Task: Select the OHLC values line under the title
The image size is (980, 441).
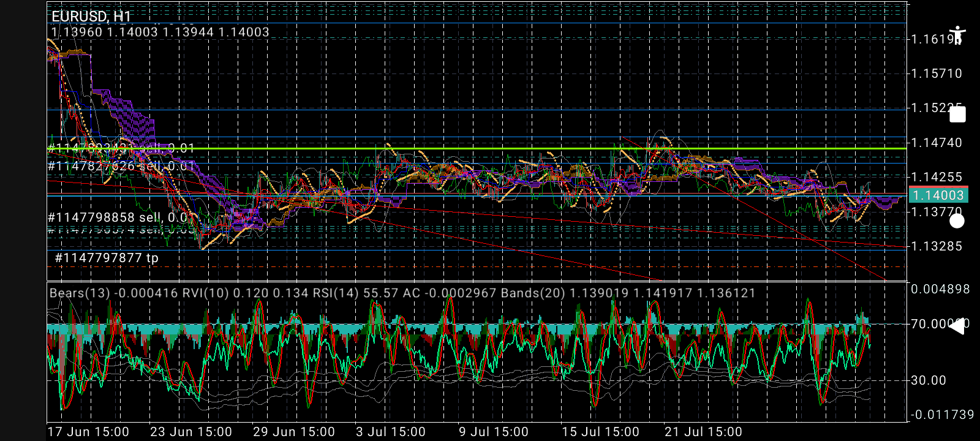Action: pyautogui.click(x=160, y=32)
